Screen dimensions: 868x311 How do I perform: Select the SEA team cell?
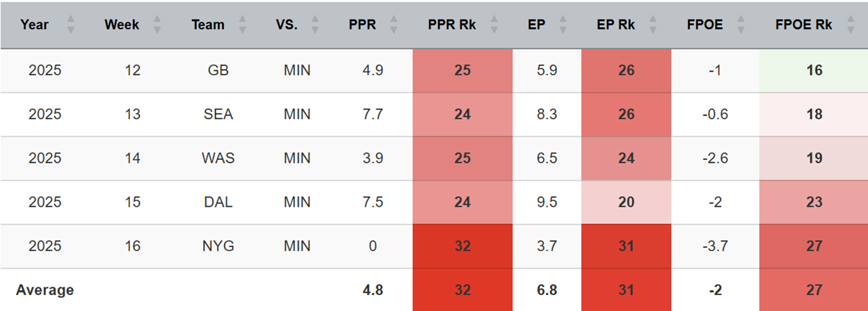tap(218, 114)
